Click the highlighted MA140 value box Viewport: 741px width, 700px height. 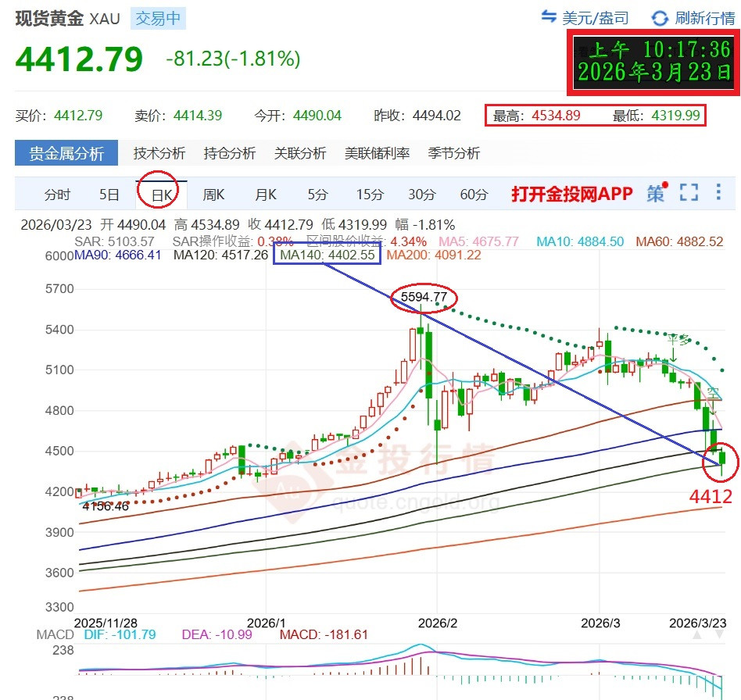[x=328, y=253]
